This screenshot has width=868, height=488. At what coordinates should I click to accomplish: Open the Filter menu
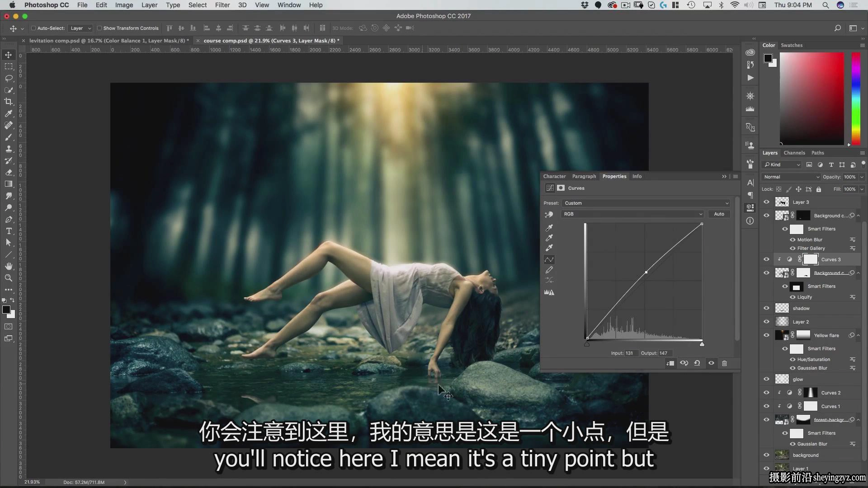click(222, 5)
